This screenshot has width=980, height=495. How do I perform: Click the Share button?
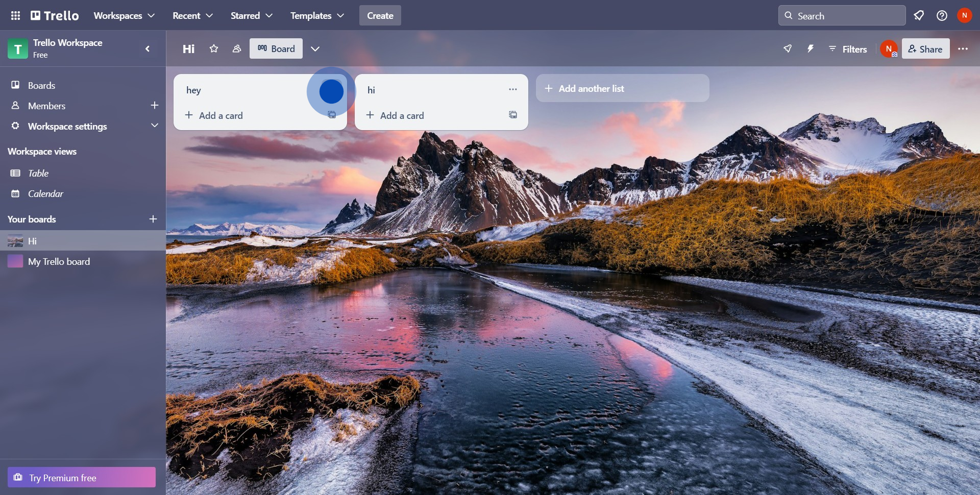[x=925, y=49]
